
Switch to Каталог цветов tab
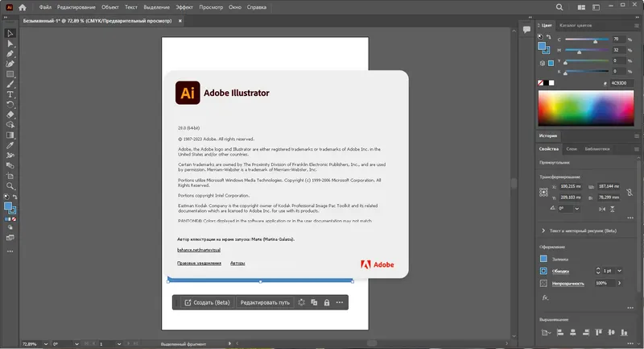coord(576,26)
